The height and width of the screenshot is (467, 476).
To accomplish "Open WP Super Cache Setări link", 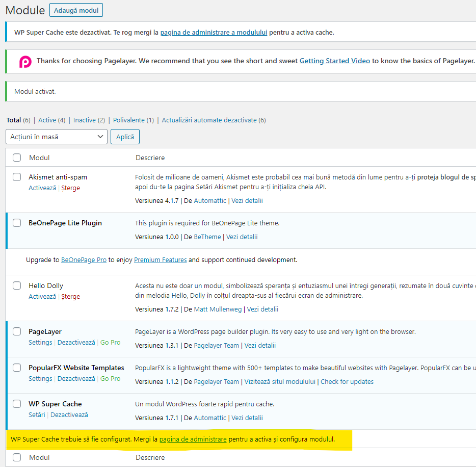I will (x=37, y=415).
